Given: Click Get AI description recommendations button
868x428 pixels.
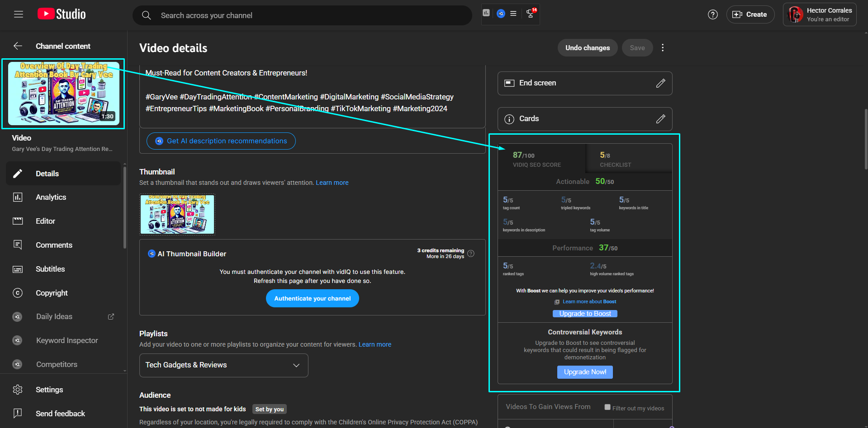Looking at the screenshot, I should (x=221, y=141).
